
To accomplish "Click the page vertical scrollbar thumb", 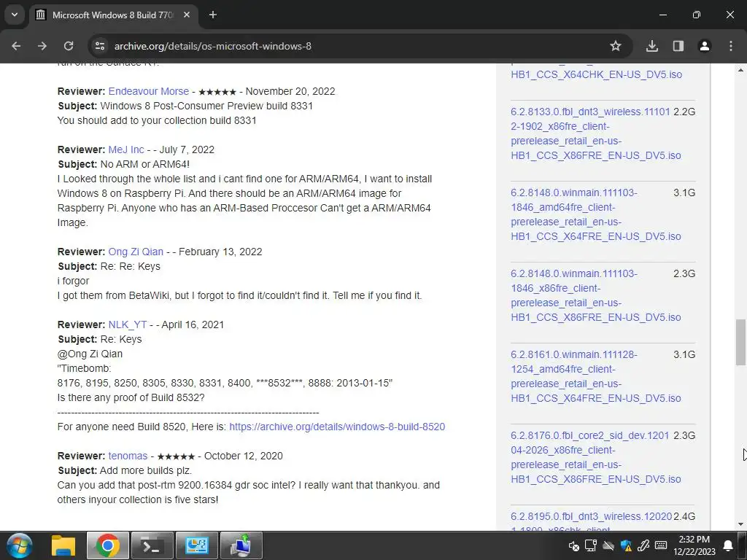I will click(741, 343).
